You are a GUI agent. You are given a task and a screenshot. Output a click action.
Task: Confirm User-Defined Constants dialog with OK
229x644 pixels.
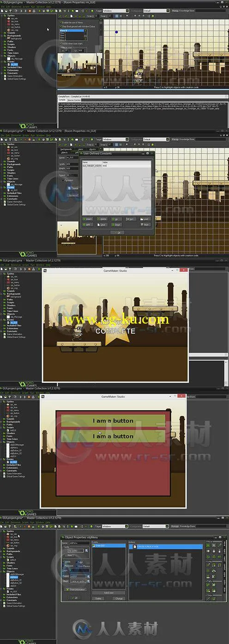coord(117,232)
